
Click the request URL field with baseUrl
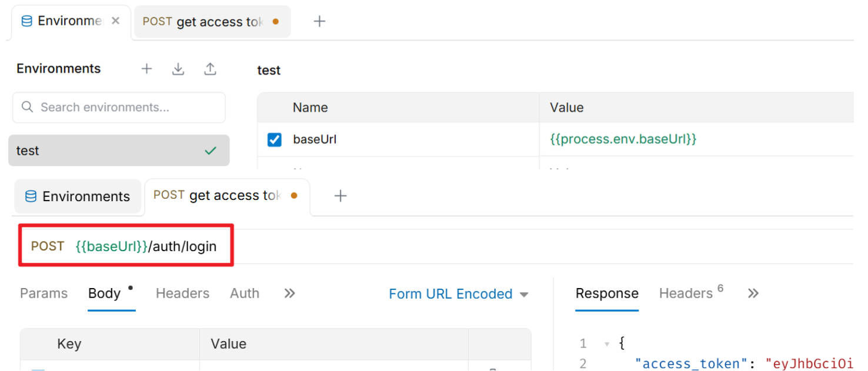pyautogui.click(x=176, y=246)
